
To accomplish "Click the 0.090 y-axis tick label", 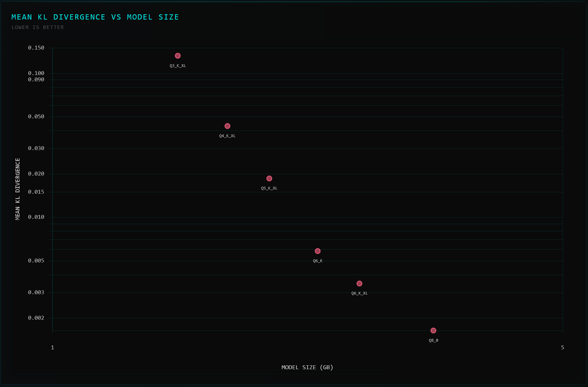I will [x=36, y=80].
